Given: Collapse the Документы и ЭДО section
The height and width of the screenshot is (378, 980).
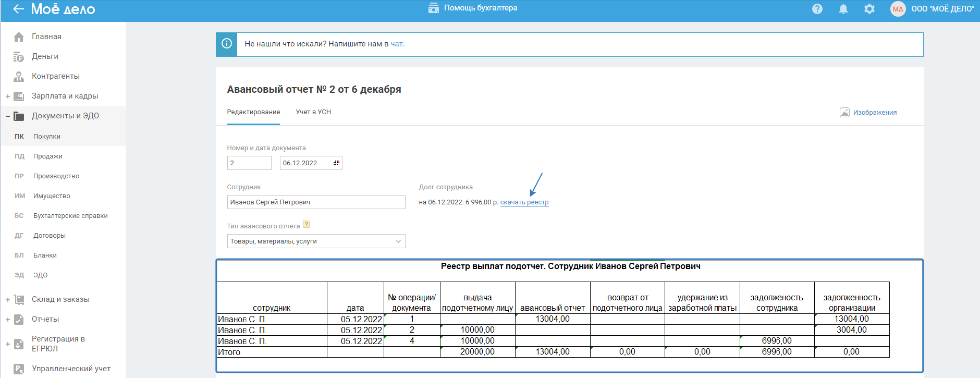Looking at the screenshot, I should click(x=8, y=116).
